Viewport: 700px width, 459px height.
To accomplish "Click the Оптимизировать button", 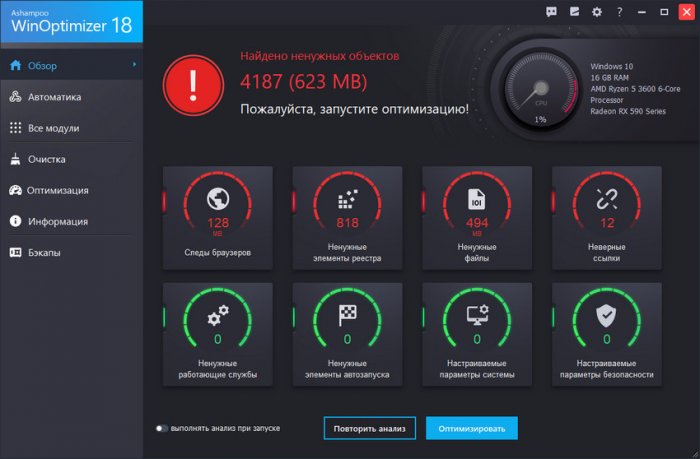I will point(472,428).
